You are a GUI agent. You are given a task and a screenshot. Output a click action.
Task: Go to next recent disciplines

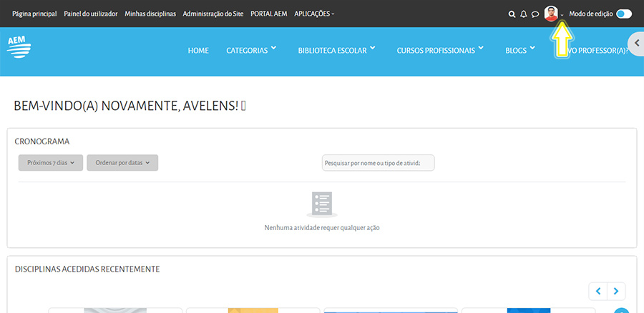pyautogui.click(x=616, y=291)
